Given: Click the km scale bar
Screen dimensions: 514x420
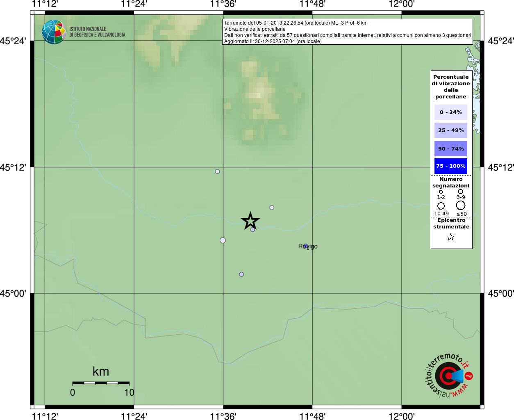Looking at the screenshot, I should click(101, 383).
